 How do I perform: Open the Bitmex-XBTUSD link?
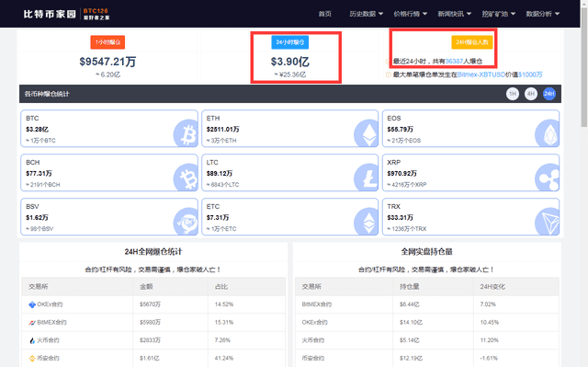481,75
